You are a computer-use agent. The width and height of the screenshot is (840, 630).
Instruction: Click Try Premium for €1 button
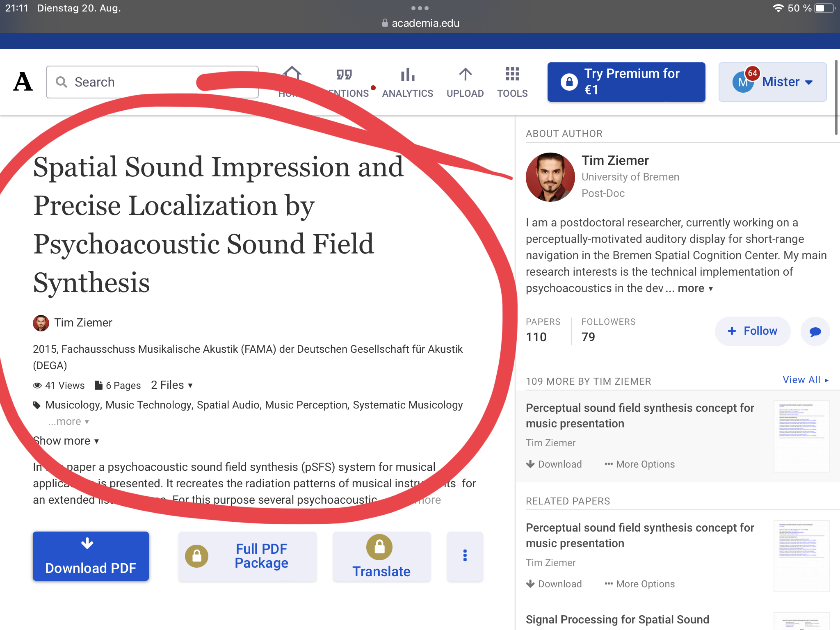tap(626, 82)
